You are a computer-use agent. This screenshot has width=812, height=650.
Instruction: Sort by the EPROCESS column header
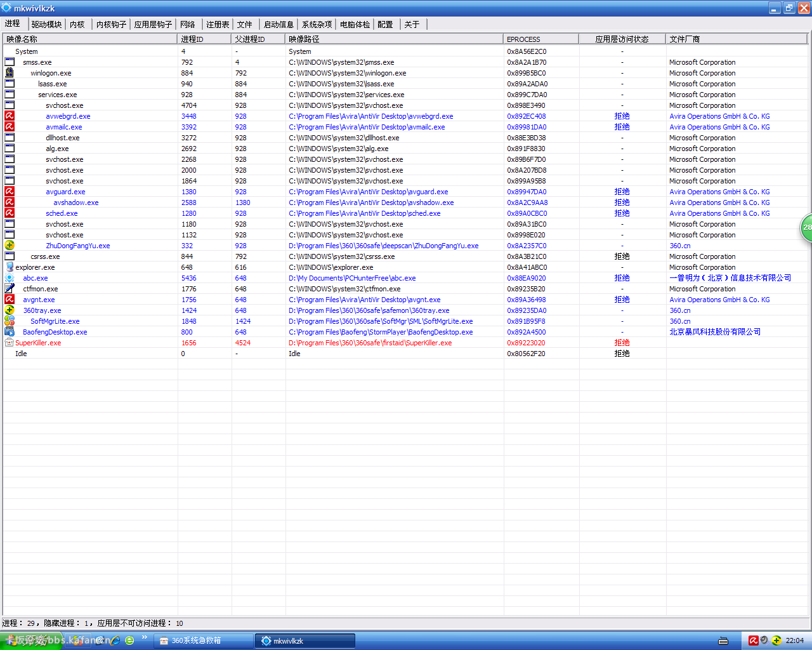coord(541,39)
